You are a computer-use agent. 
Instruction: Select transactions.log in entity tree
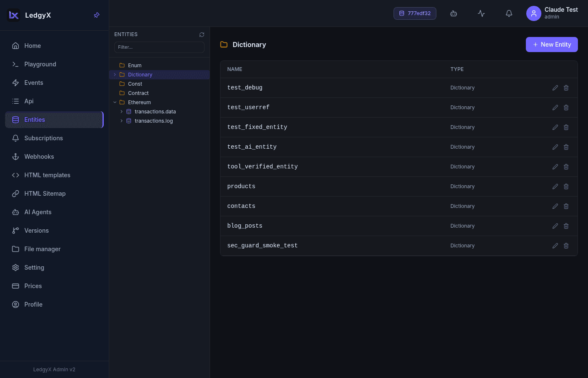coord(154,121)
